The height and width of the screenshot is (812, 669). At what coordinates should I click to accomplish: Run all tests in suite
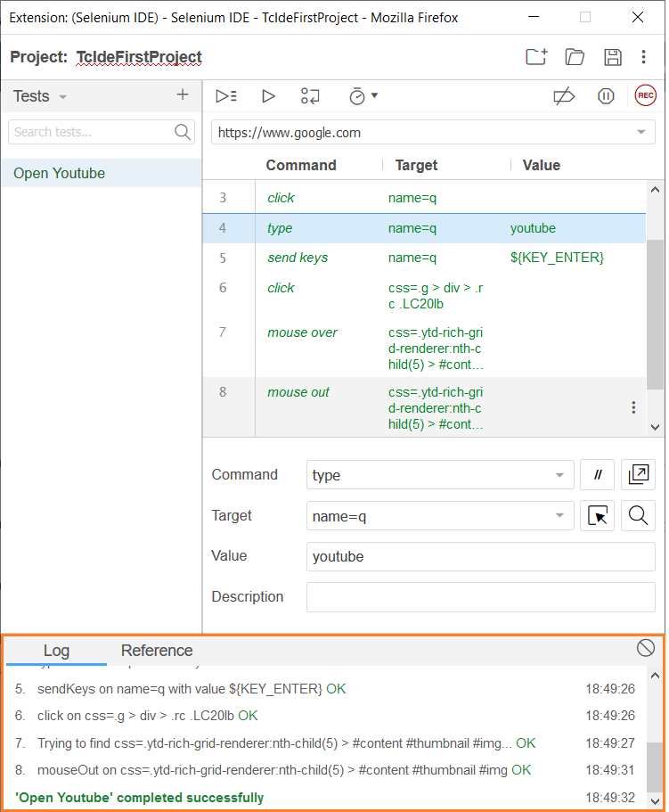226,95
